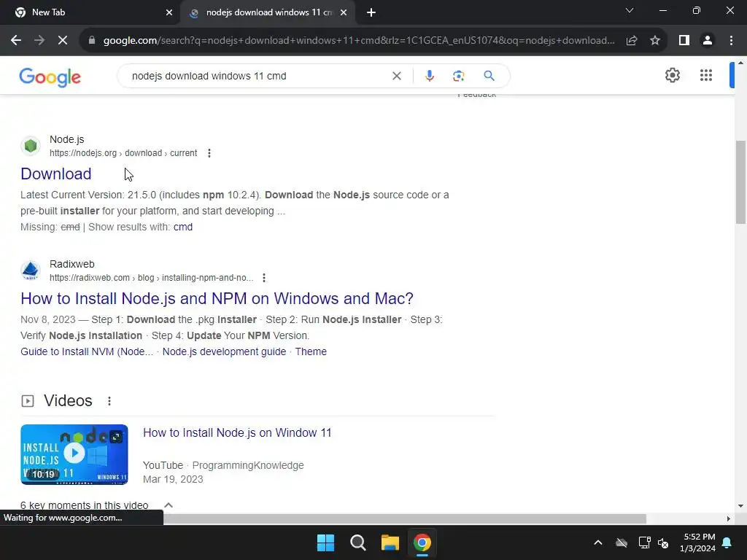Open the network tray icon
747x560 pixels.
pyautogui.click(x=644, y=542)
